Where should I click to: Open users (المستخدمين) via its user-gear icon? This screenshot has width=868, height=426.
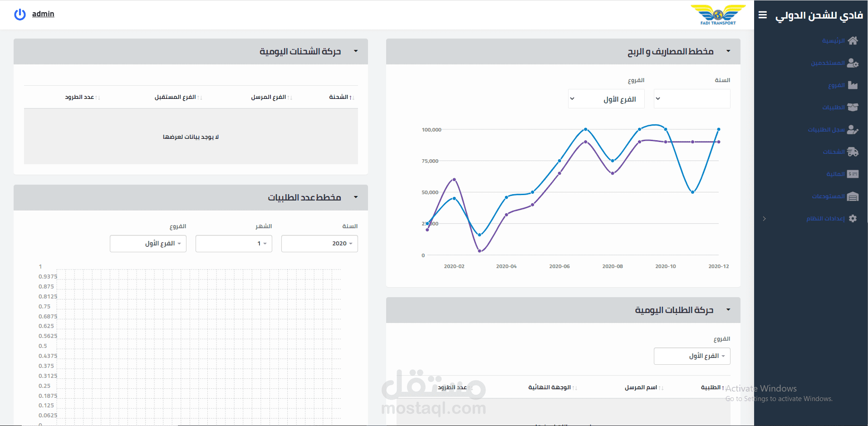coord(853,63)
